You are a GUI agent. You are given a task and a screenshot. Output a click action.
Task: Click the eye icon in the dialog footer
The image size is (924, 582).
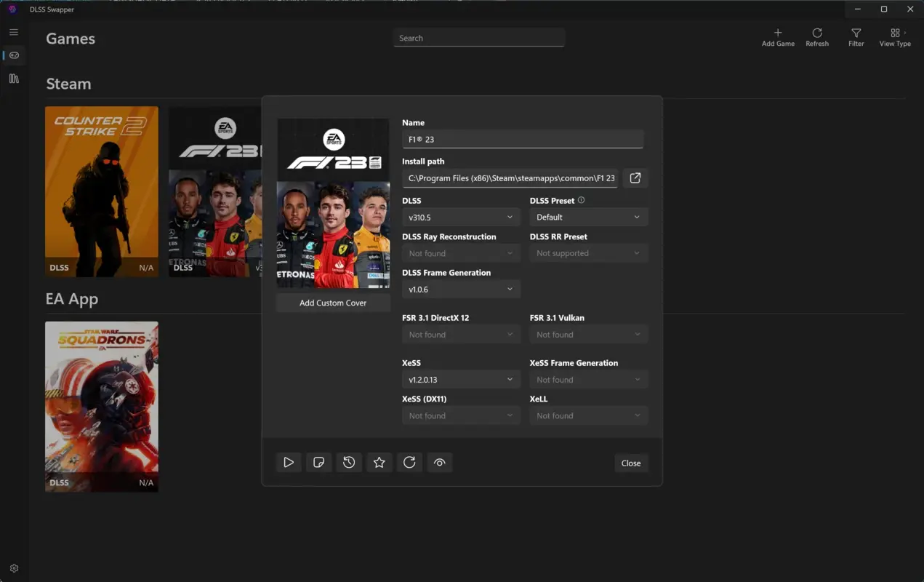(x=440, y=462)
